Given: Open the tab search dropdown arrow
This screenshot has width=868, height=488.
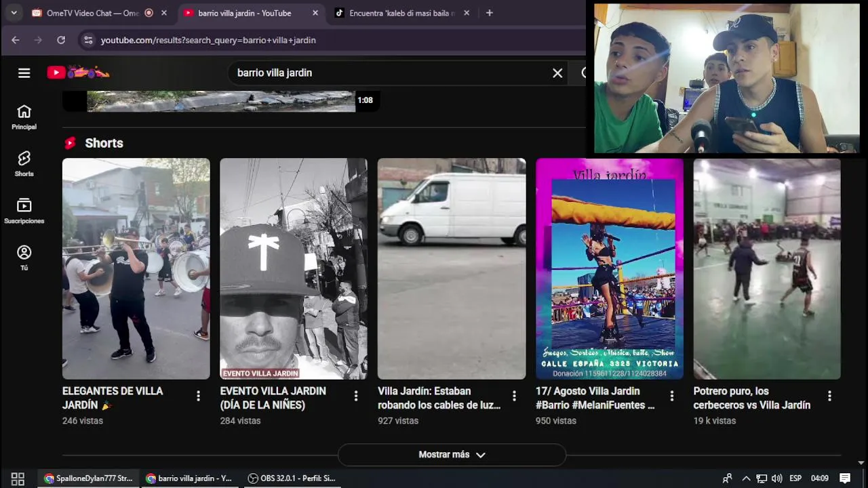Looking at the screenshot, I should coord(14,13).
